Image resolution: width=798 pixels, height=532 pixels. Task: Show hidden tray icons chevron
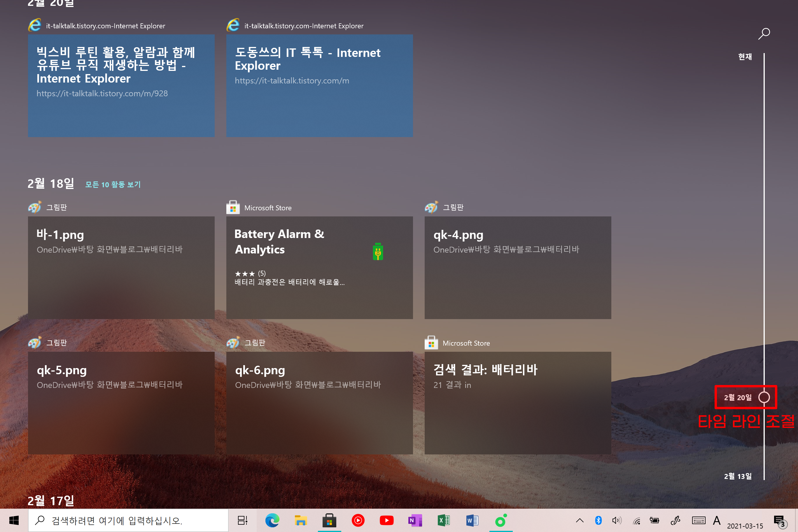pos(580,520)
